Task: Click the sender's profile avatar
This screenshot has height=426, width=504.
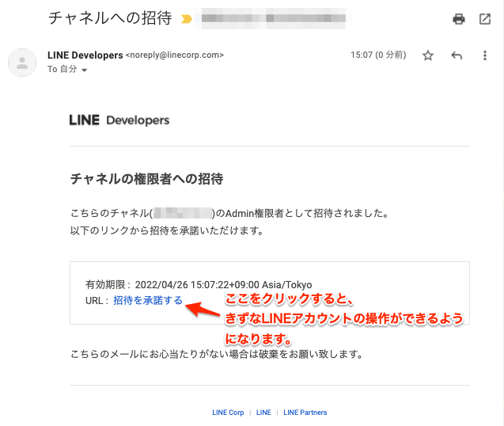Action: click(22, 62)
